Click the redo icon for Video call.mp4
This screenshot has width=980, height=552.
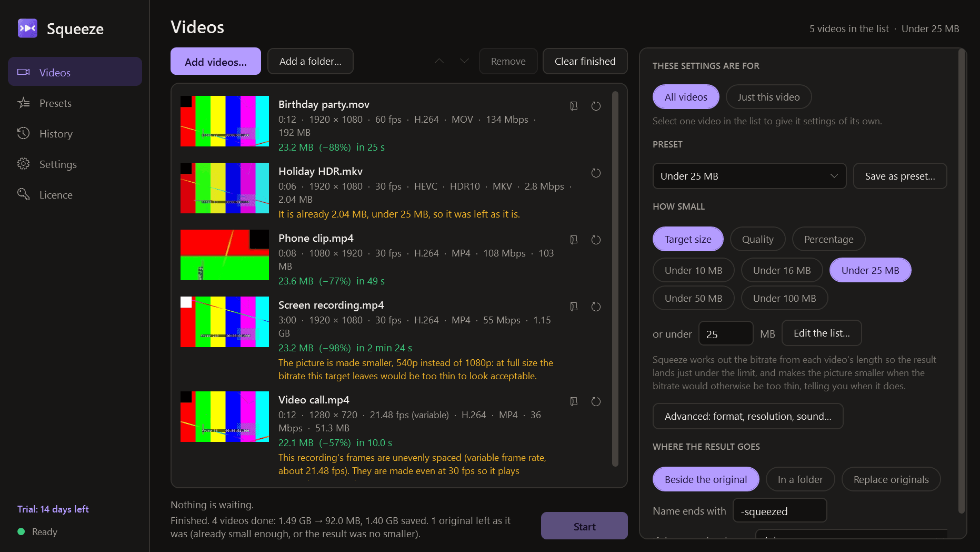click(596, 401)
